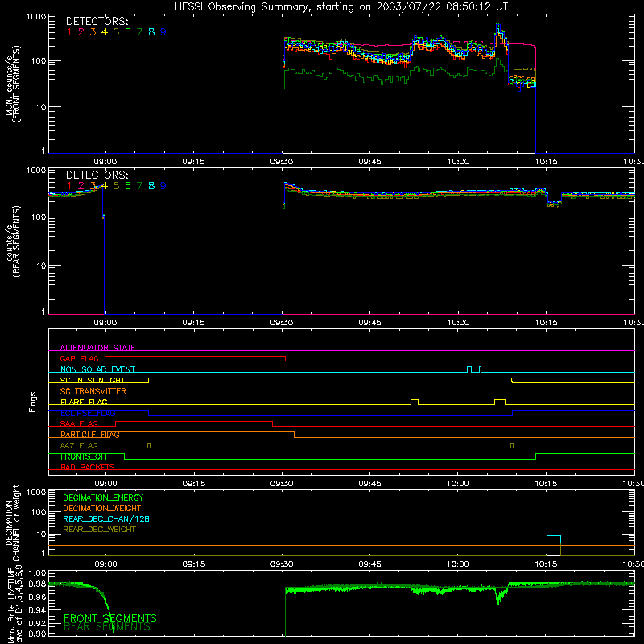Click 09:15 time label under rear segments panel
Screen dimensions: 644x644
tap(193, 323)
